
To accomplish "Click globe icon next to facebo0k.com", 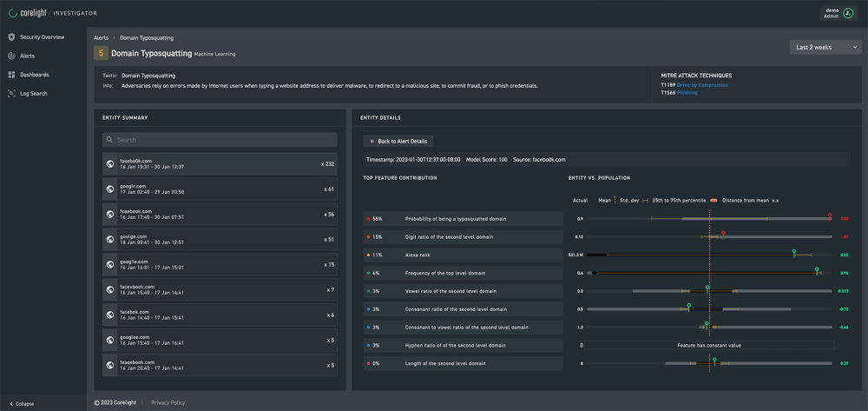I will (110, 164).
